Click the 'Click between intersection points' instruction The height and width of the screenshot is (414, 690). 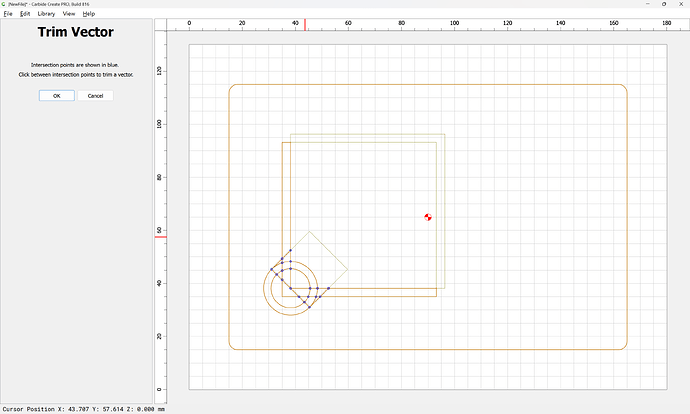(x=76, y=74)
